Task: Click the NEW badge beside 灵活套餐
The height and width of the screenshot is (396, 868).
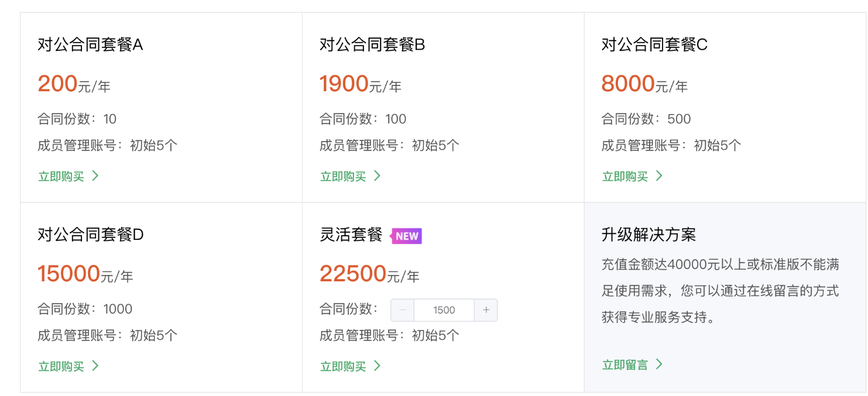Action: (406, 236)
